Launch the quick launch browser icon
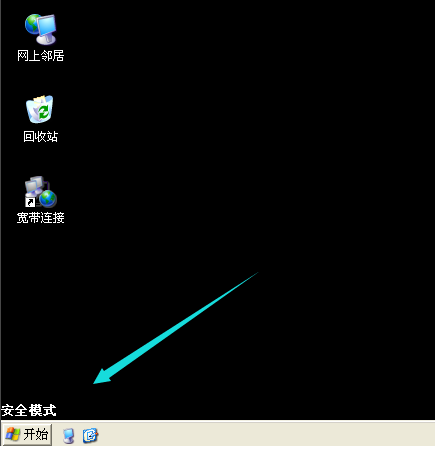 pyautogui.click(x=90, y=436)
